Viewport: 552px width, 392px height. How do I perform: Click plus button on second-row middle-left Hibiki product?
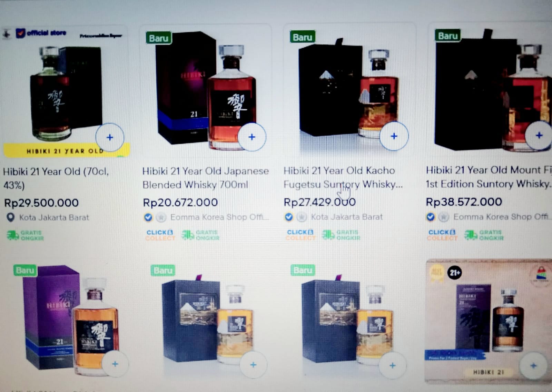pos(253,365)
